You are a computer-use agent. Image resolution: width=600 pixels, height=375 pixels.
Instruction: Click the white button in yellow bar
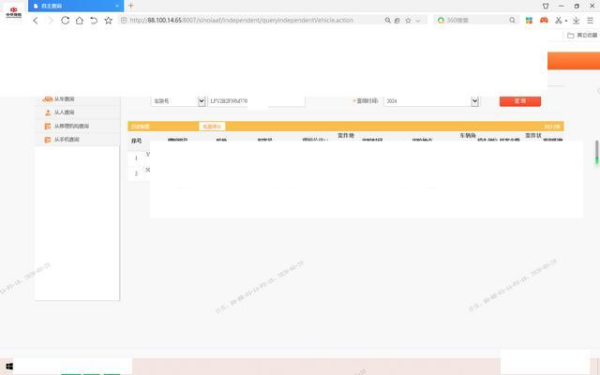point(212,126)
